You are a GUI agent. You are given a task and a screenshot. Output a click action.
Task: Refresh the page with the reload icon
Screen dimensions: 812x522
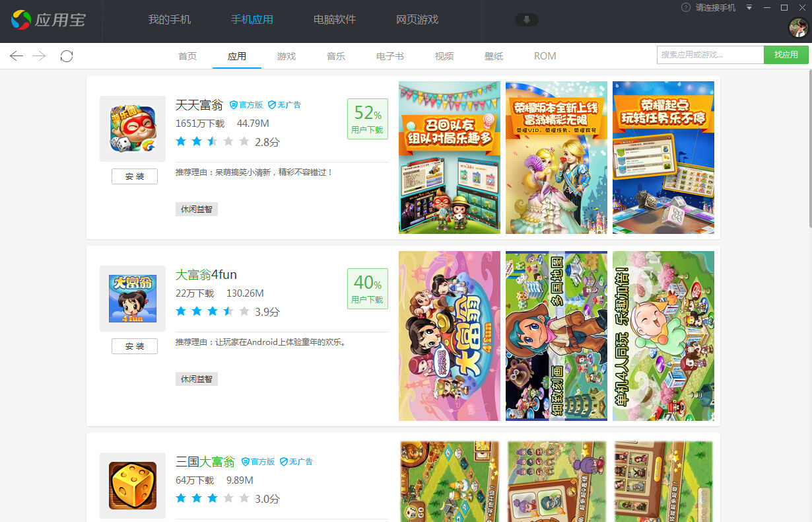pos(67,56)
